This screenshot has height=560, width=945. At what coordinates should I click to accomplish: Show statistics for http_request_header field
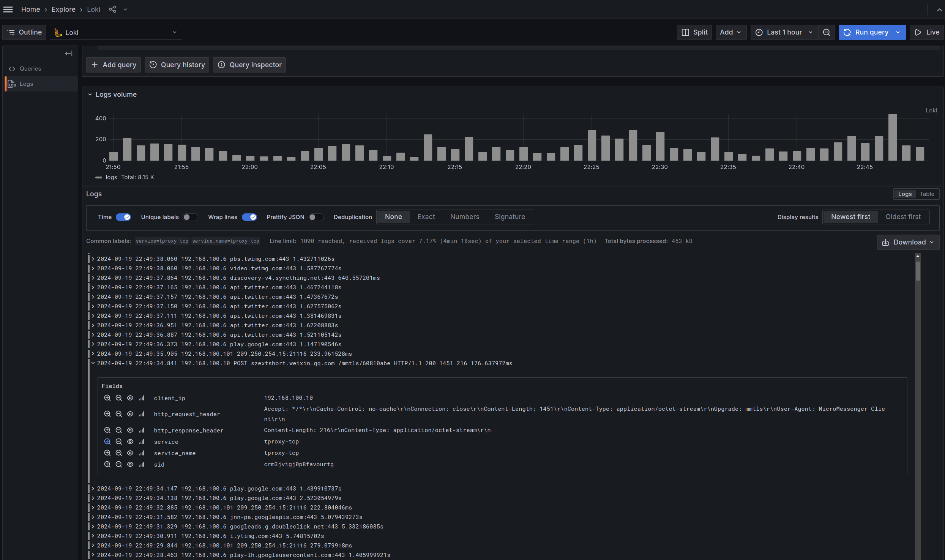[142, 414]
